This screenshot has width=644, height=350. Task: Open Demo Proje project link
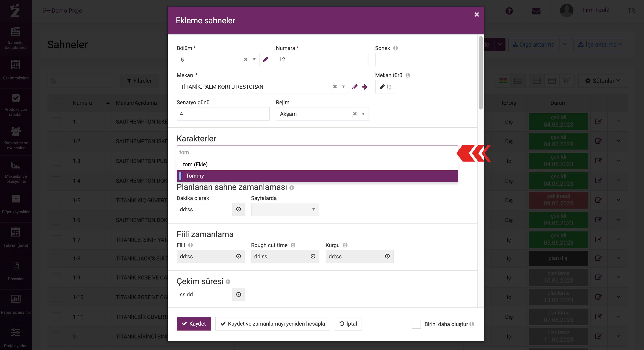coord(63,10)
